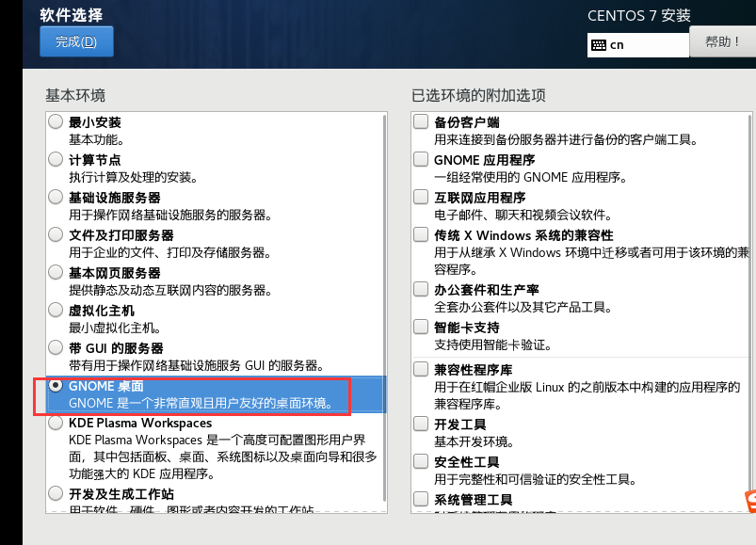Screen dimensions: 756x545
Task: Choose KDE Plasma Workspaces radio button
Action: pyautogui.click(x=56, y=423)
